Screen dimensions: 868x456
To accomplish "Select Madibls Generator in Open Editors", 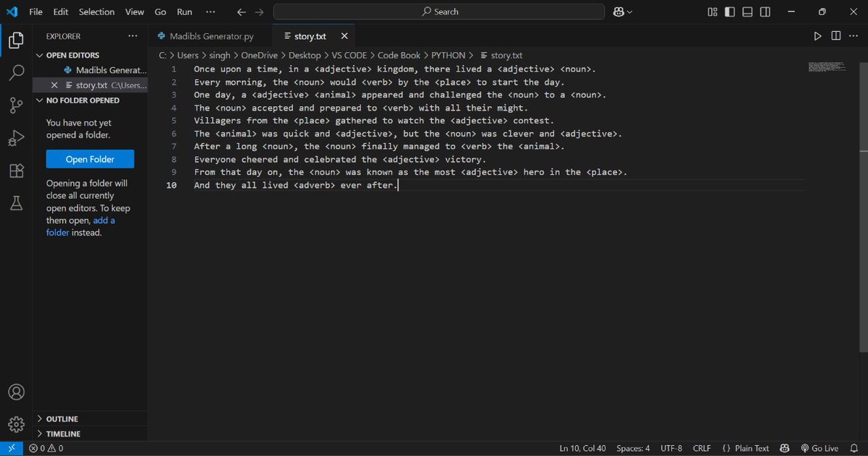I will pyautogui.click(x=91, y=70).
